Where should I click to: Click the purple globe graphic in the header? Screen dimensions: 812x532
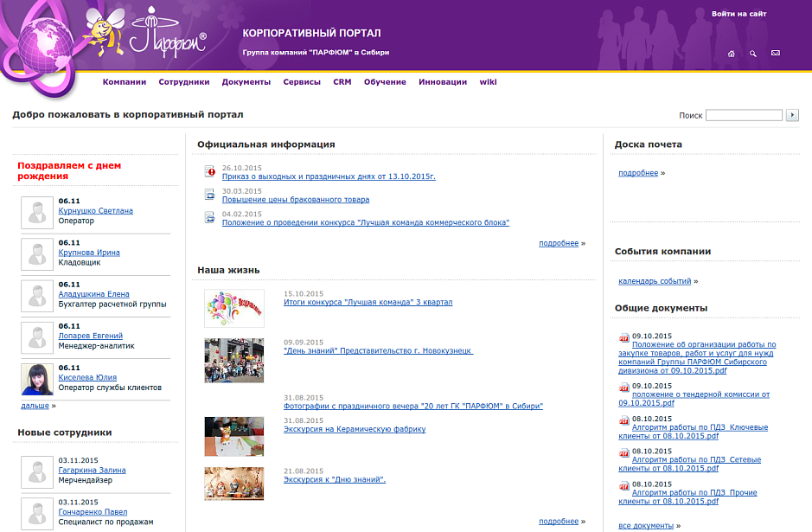coord(46,45)
